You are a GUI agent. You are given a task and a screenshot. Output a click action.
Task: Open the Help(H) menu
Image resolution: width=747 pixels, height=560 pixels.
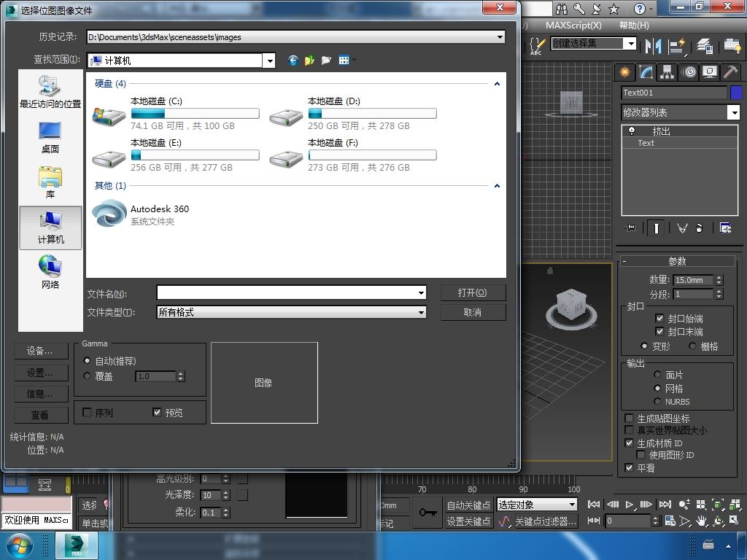tap(634, 26)
